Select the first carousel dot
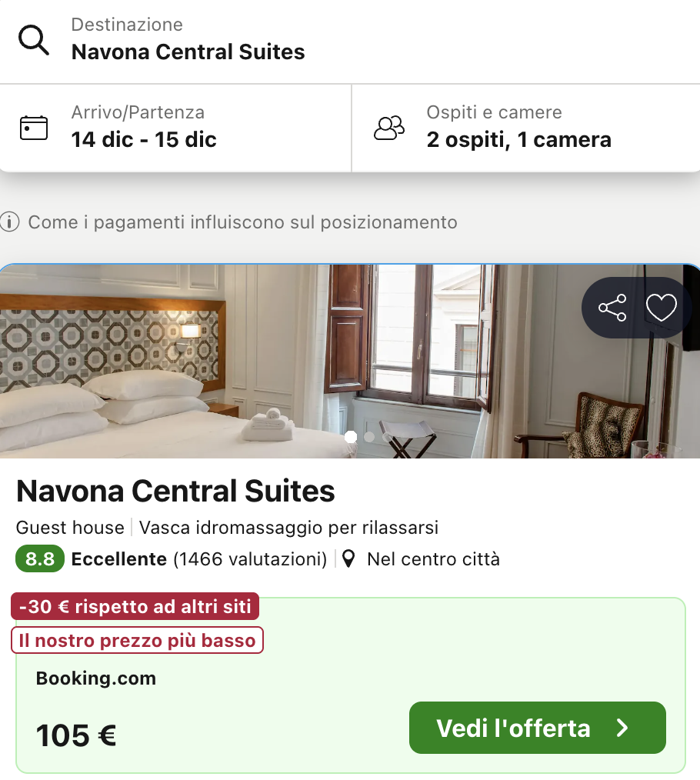 click(x=352, y=436)
